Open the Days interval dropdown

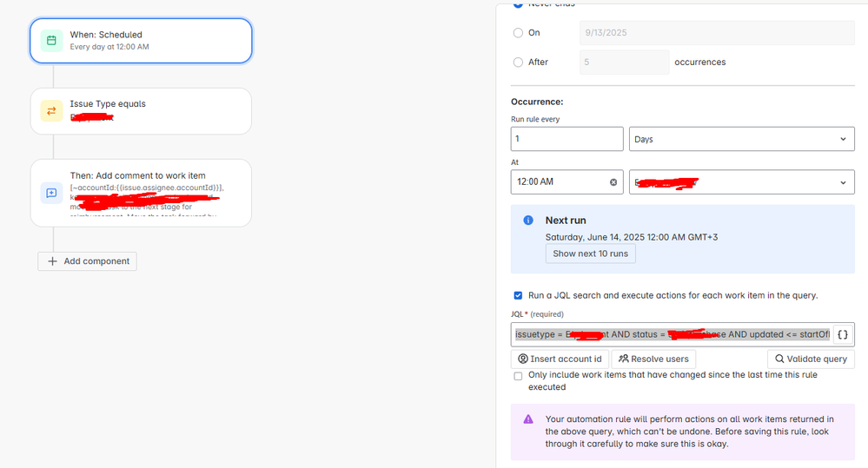point(742,139)
